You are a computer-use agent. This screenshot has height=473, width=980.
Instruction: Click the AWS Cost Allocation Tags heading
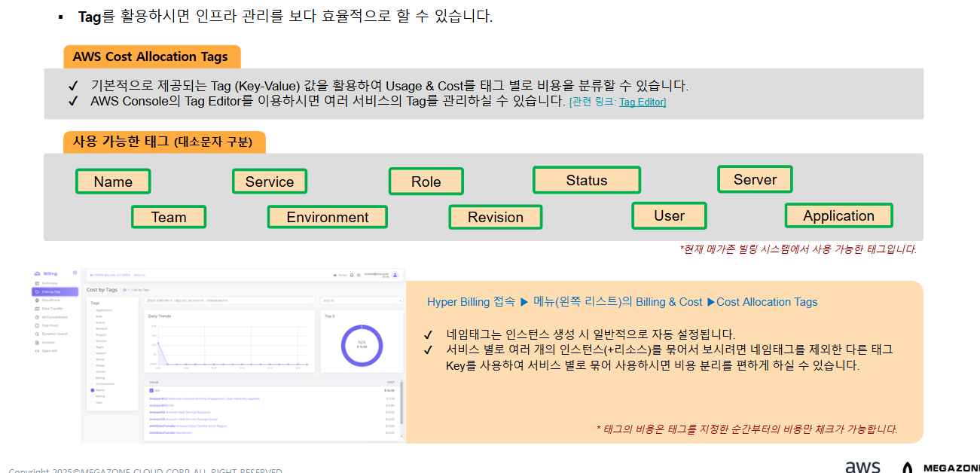(151, 56)
